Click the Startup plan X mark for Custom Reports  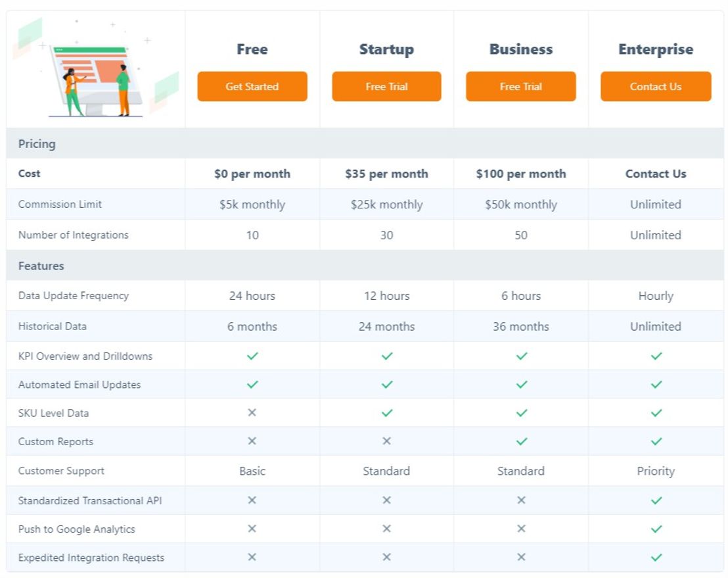tap(386, 441)
